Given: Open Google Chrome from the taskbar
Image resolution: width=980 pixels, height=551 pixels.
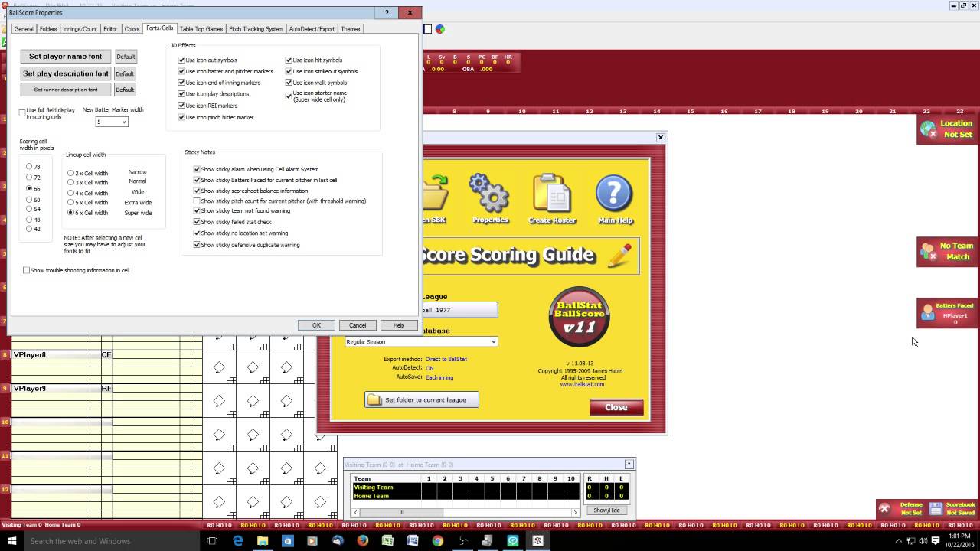Looking at the screenshot, I should [438, 541].
